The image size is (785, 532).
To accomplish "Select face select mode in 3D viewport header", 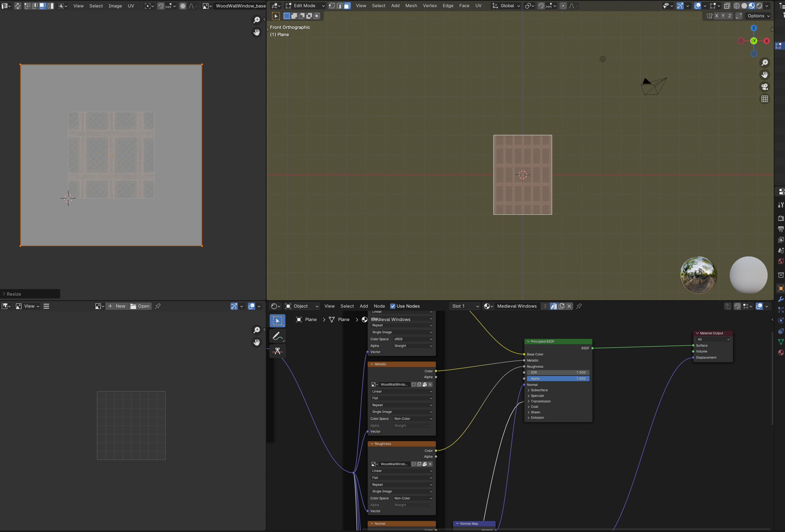I will pyautogui.click(x=347, y=6).
